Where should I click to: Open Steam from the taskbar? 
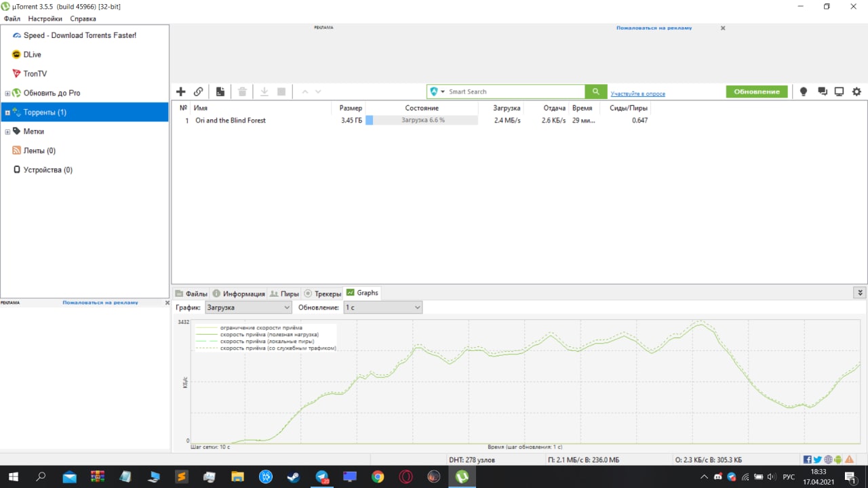click(294, 477)
